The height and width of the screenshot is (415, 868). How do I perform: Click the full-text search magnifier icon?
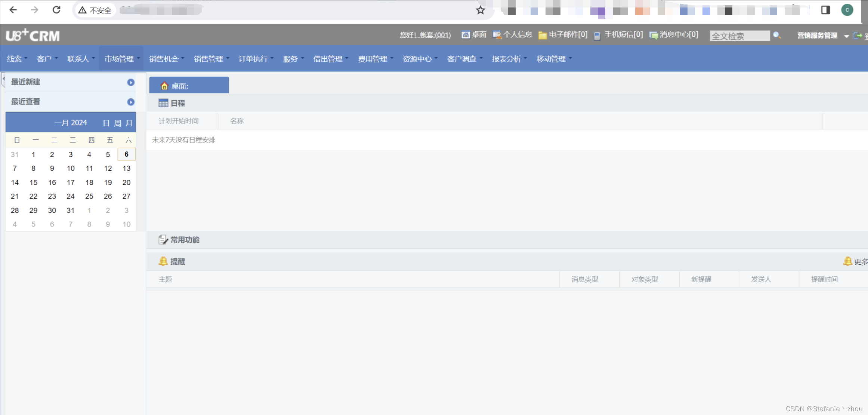777,35
